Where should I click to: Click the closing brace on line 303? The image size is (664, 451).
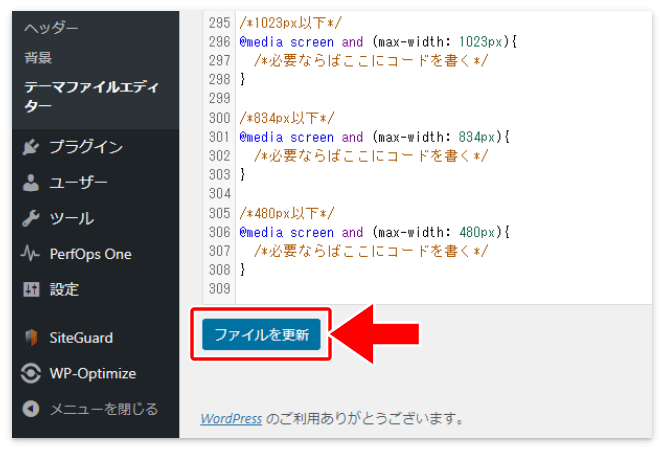coord(242,174)
